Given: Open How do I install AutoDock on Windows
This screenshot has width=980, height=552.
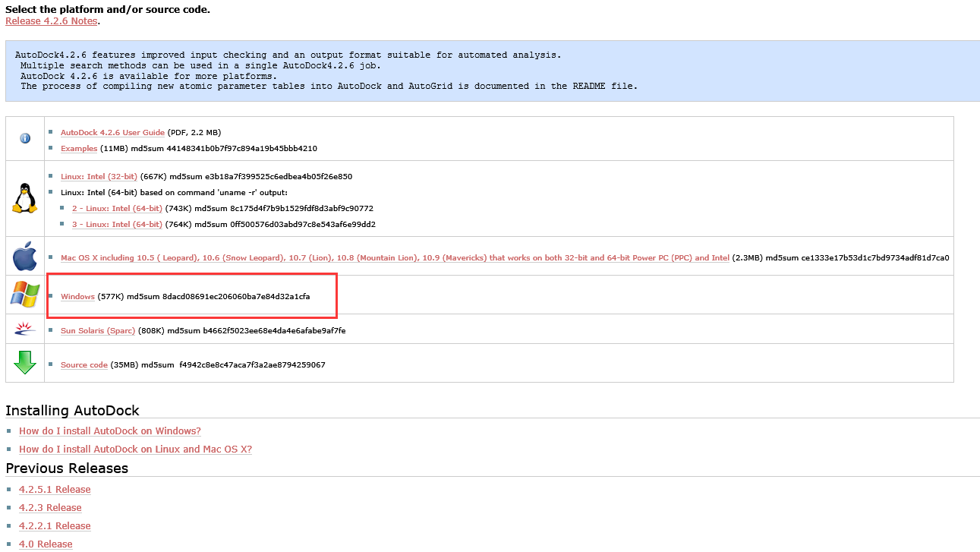Looking at the screenshot, I should click(110, 431).
